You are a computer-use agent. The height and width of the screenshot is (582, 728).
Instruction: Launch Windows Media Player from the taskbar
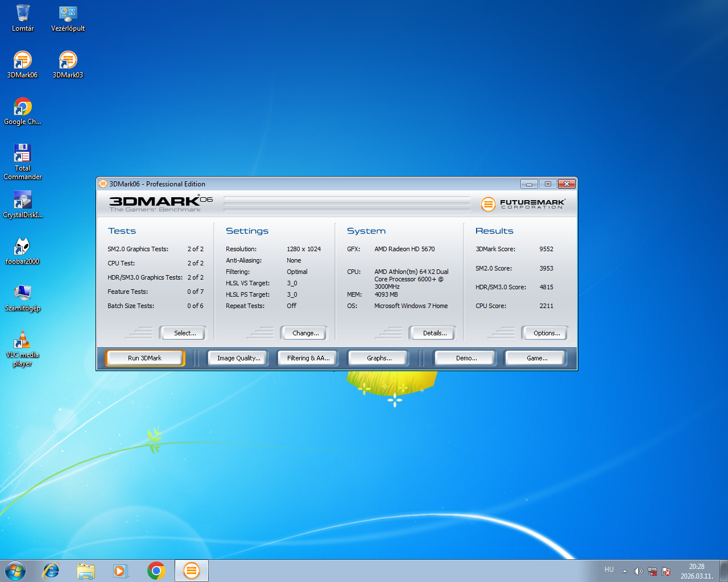[121, 571]
